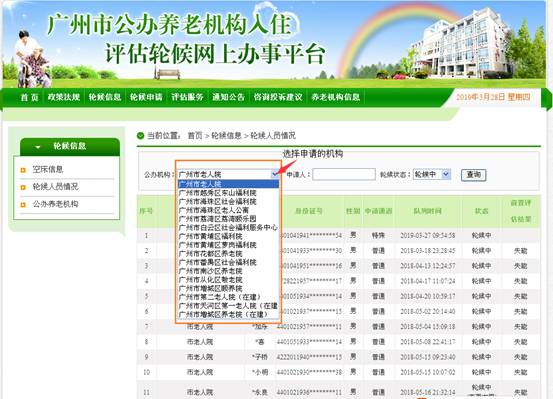Collapse the 轮候信息 sidebar header arrow
Viewport: 553px width, 399px height.
[x=38, y=147]
